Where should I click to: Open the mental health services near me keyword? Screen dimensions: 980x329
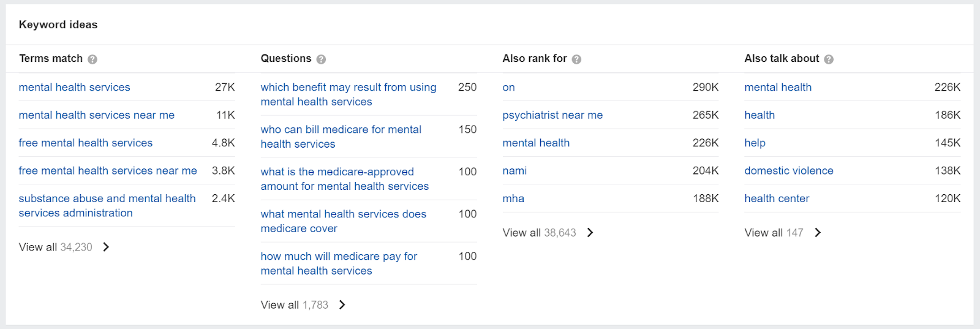97,115
